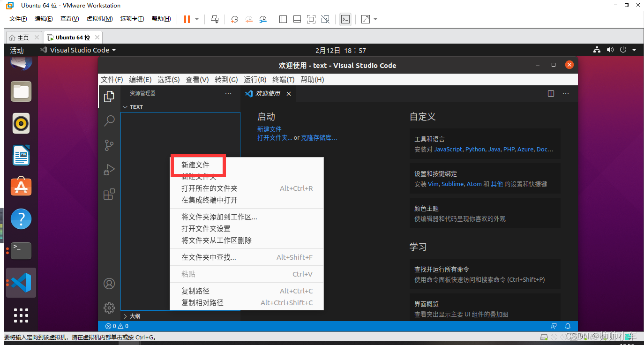Click the Python link under 工具和语言
The image size is (644, 345).
475,150
